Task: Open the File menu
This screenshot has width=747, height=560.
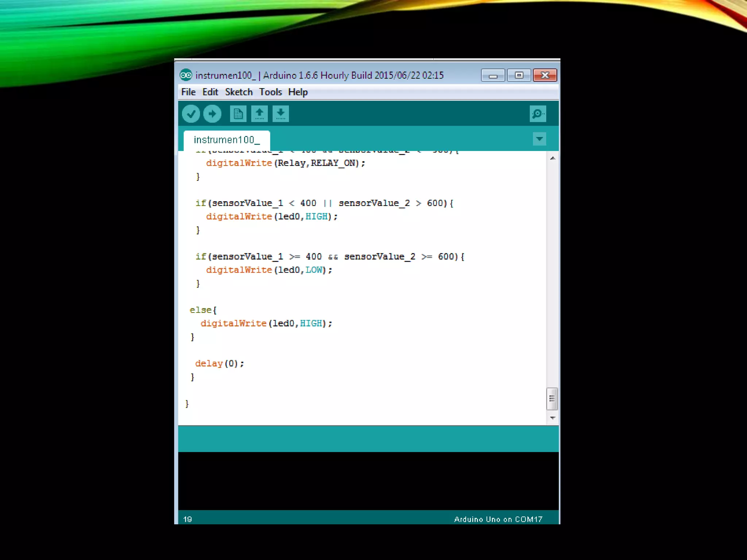Action: (x=188, y=92)
